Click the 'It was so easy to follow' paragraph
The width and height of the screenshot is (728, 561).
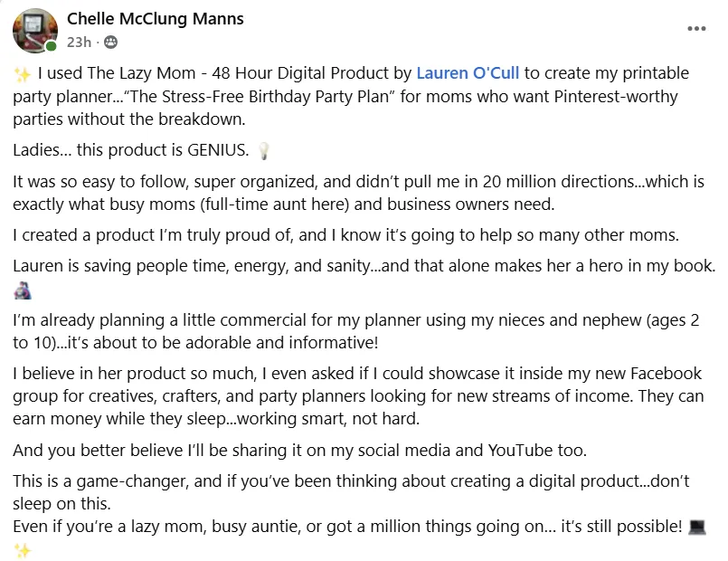[358, 193]
